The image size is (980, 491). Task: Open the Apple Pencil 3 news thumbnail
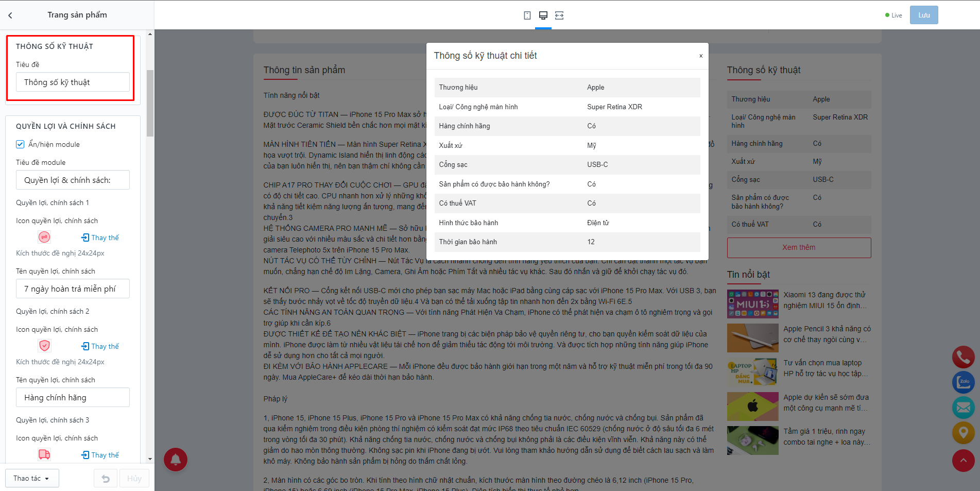click(x=752, y=337)
